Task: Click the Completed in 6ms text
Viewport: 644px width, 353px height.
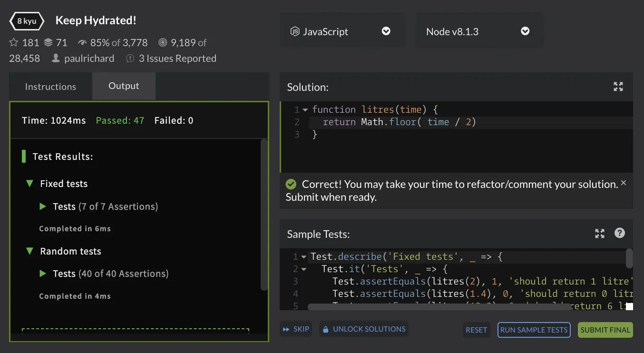Action: [x=75, y=229]
